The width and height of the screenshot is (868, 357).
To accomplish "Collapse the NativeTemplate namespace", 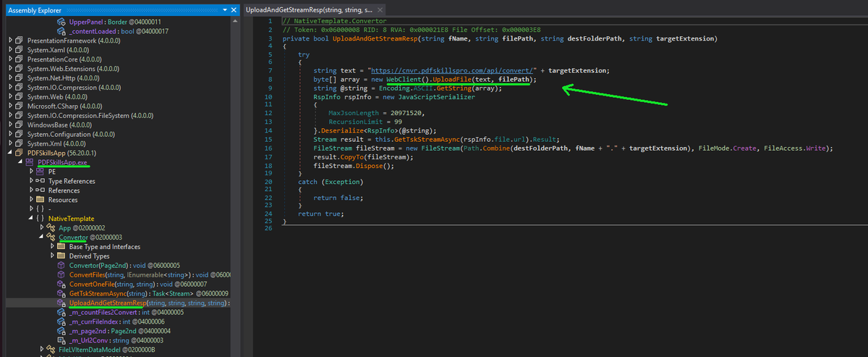I will pyautogui.click(x=30, y=218).
